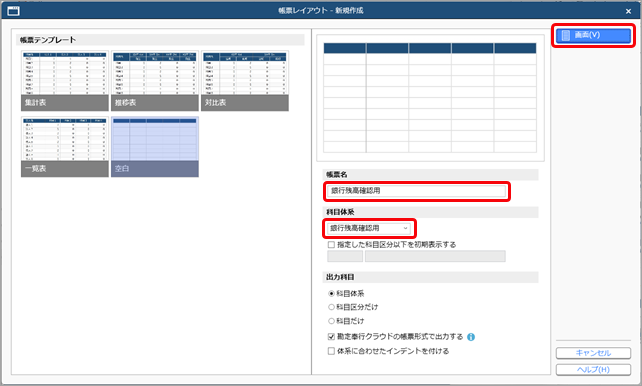642x386 pixels.
Task: Close the 帳票レイアウト dialog
Action: (x=628, y=11)
